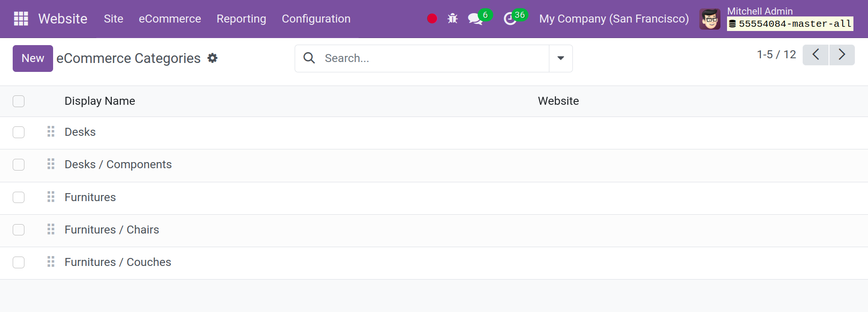Open the debug bug icon menu
Screen dimensions: 868x312
(453, 19)
